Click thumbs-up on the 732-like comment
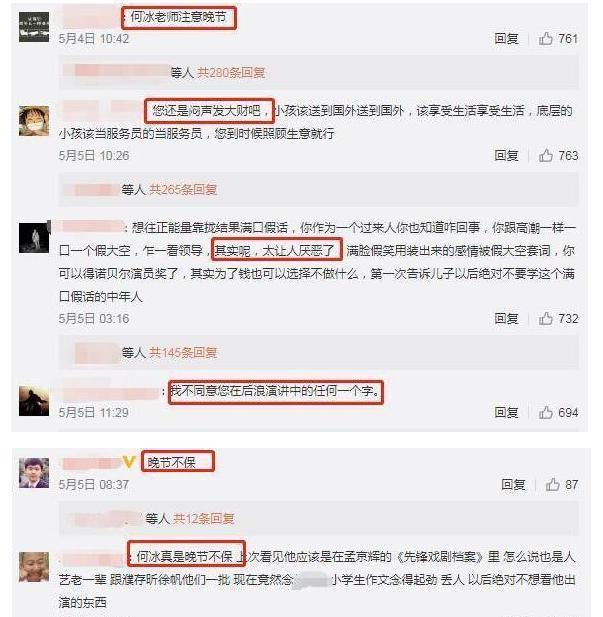Viewport: 603px width, 617px height. tap(546, 318)
